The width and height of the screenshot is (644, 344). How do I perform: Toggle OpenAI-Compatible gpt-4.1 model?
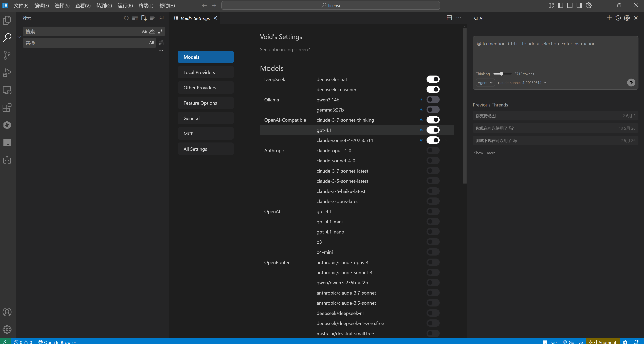point(433,130)
